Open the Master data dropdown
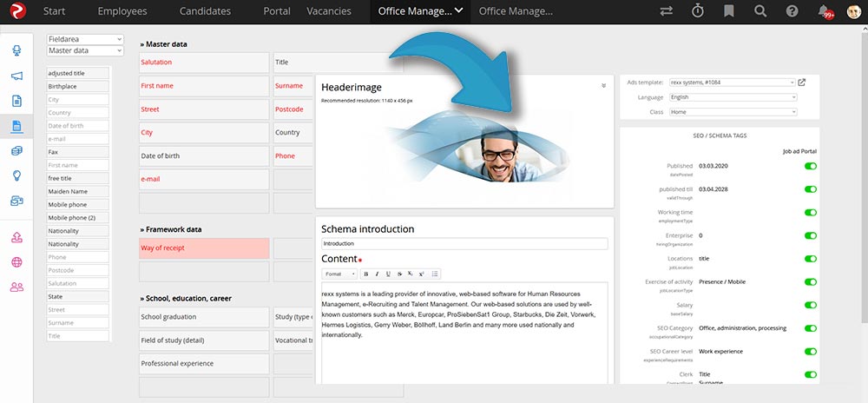 85,50
